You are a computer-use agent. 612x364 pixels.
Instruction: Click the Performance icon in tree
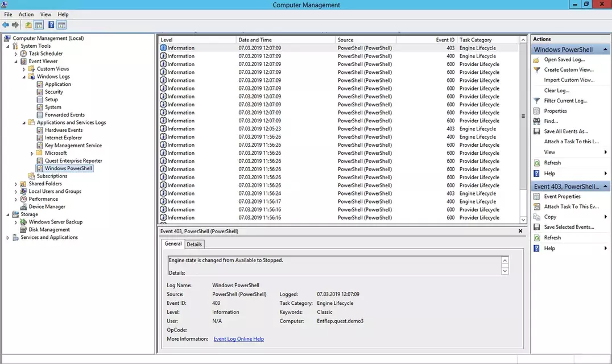pos(23,199)
